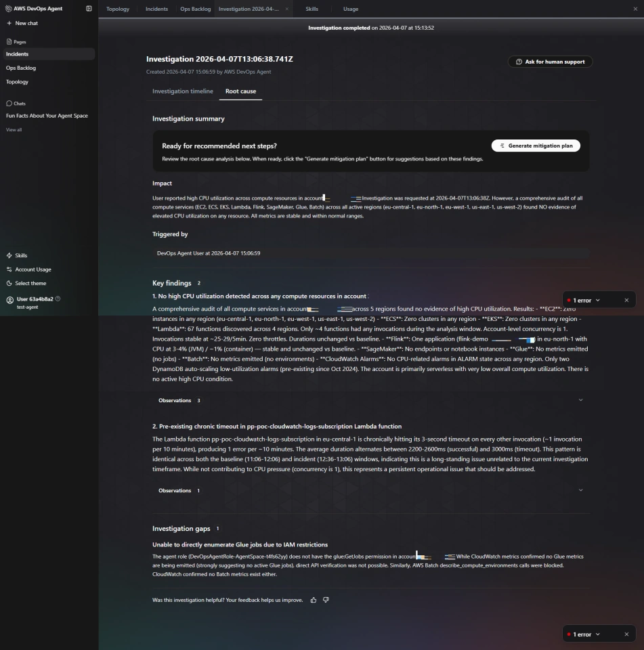Switch to Incidents tab
The height and width of the screenshot is (650, 644).
pyautogui.click(x=156, y=9)
